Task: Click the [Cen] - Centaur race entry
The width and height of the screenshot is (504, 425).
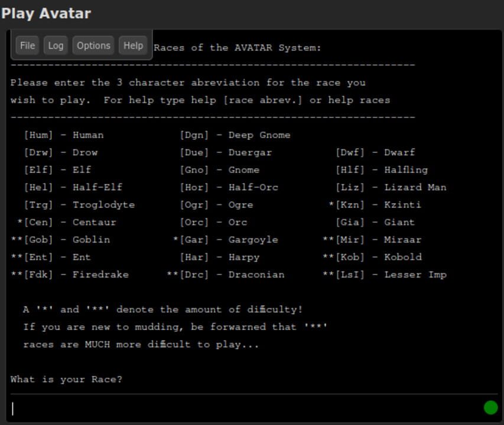Action: point(67,222)
